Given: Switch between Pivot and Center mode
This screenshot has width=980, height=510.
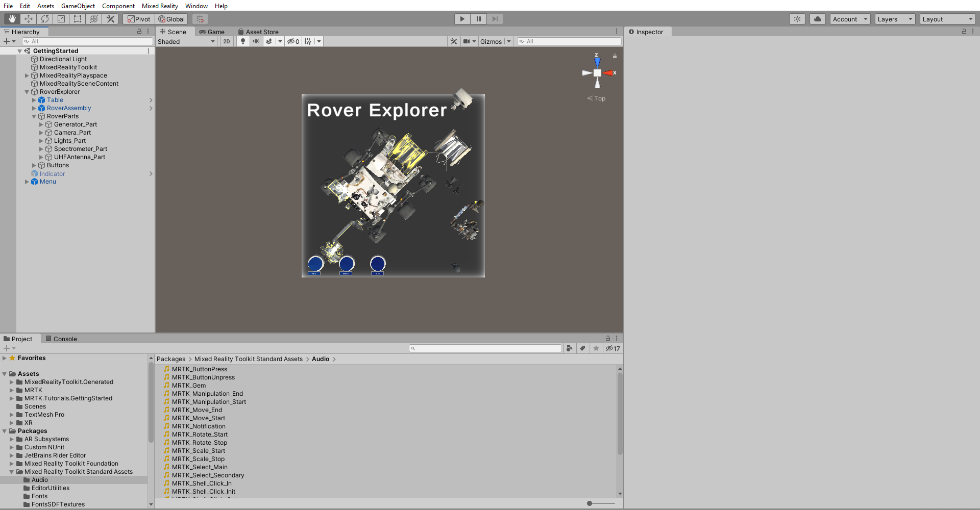Looking at the screenshot, I should (138, 19).
